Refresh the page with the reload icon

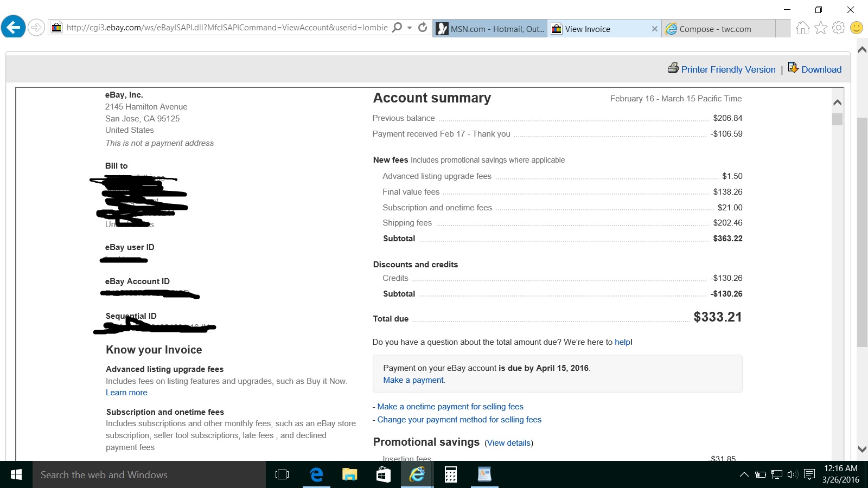[423, 27]
